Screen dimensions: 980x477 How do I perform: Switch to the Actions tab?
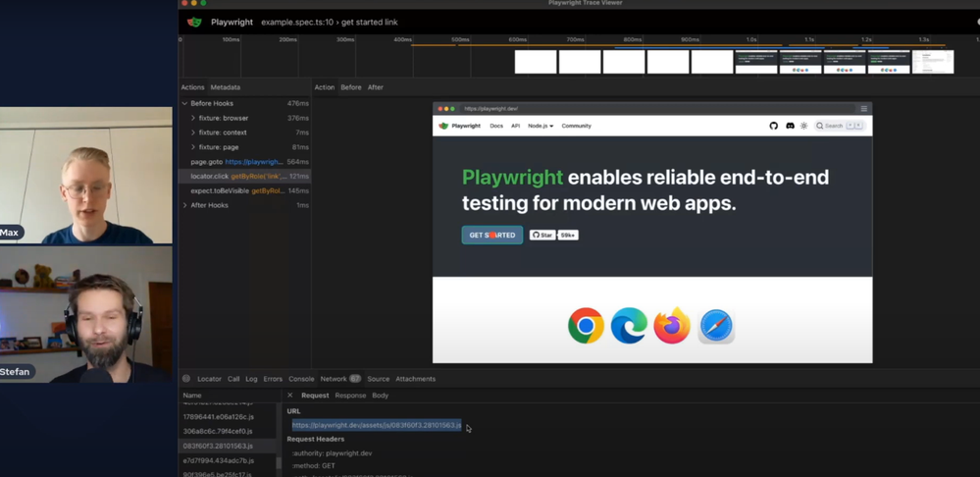(192, 87)
